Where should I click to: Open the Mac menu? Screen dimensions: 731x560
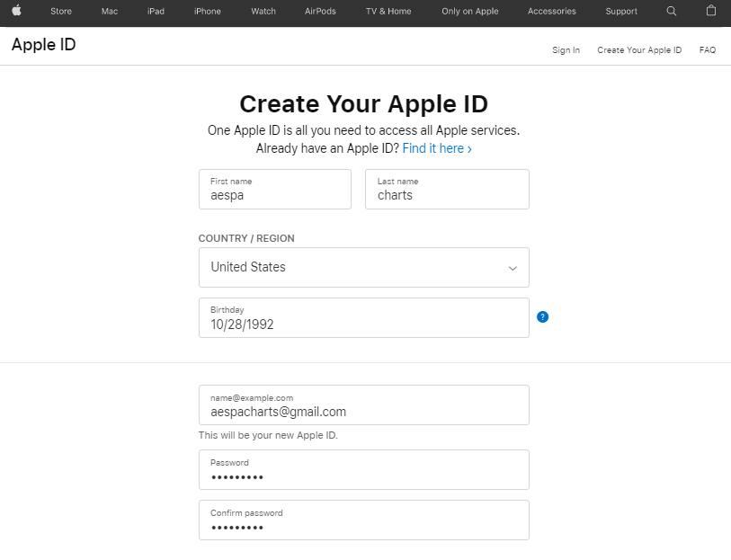click(110, 11)
